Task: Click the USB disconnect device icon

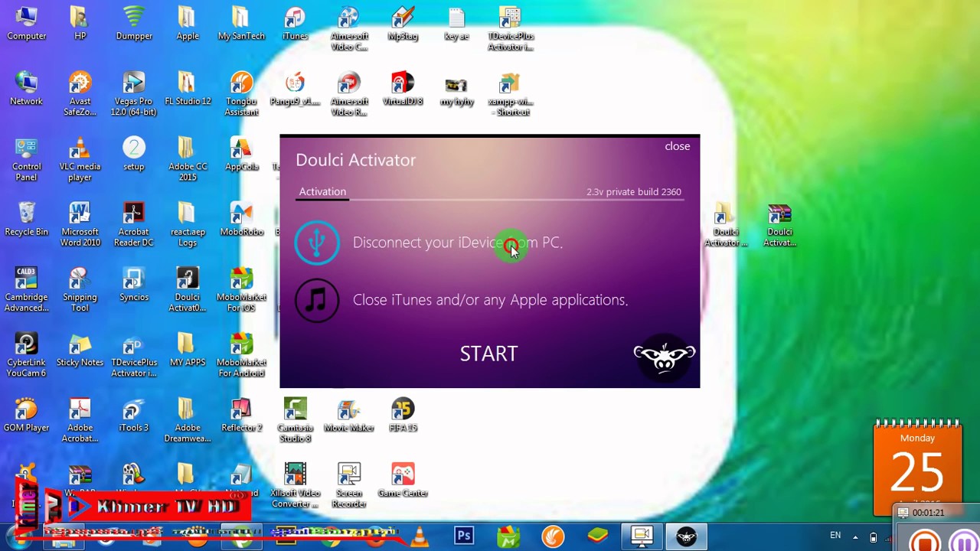Action: coord(317,243)
